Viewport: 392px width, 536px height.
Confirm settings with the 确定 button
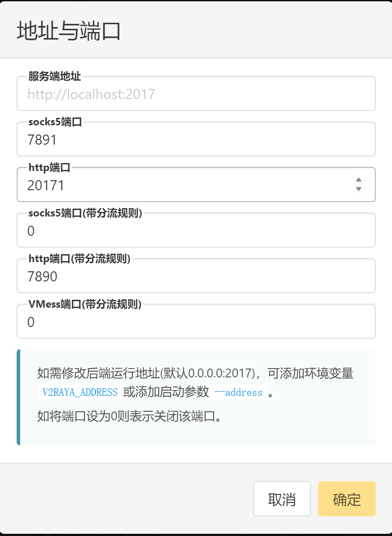tap(347, 499)
